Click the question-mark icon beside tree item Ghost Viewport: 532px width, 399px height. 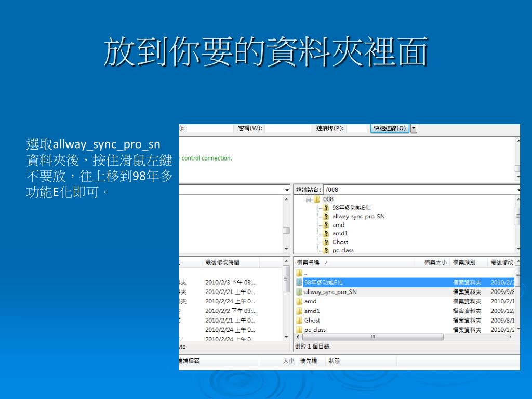[x=326, y=242]
